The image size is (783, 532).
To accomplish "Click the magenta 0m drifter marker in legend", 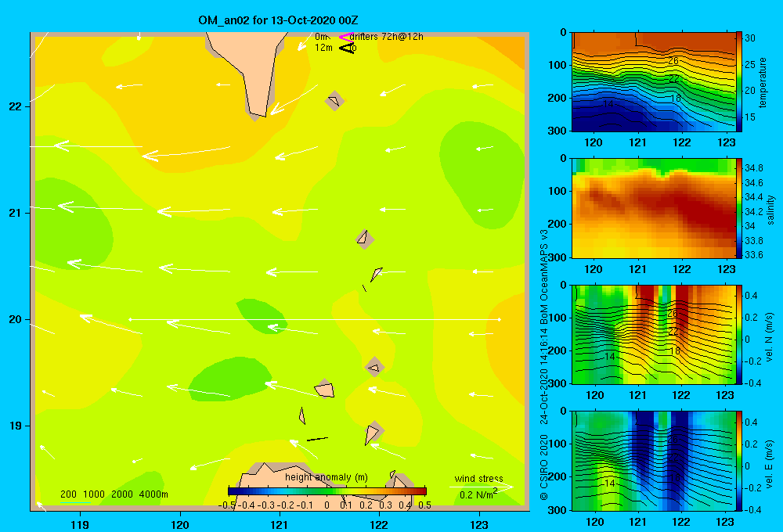I will click(x=346, y=37).
